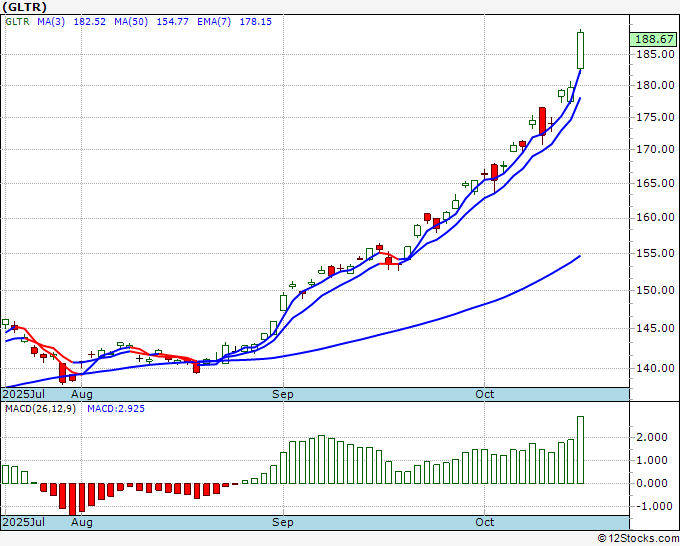680x546 pixels.
Task: Select the 155.00 price axis label
Action: click(x=655, y=253)
